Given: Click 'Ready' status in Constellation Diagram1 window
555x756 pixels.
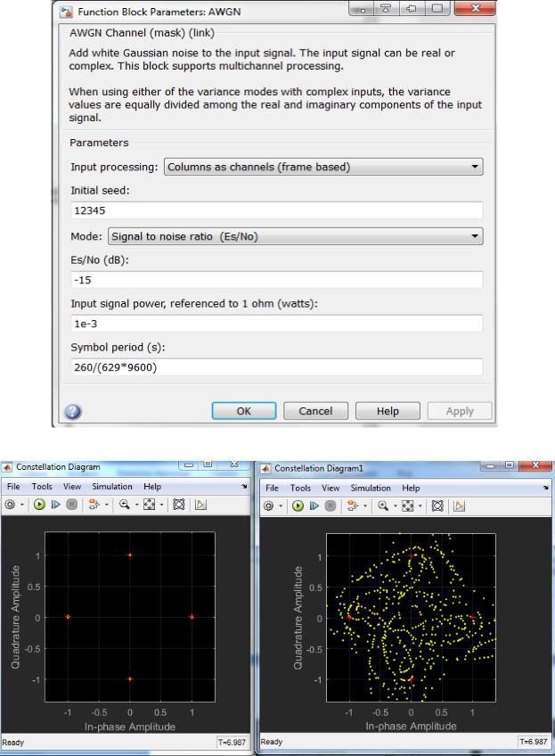Looking at the screenshot, I should pos(272,742).
